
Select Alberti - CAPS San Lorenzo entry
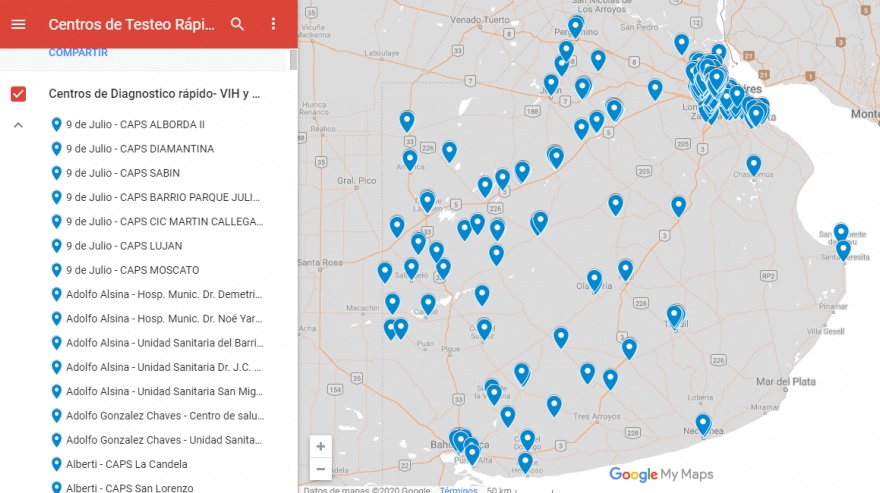pyautogui.click(x=129, y=488)
